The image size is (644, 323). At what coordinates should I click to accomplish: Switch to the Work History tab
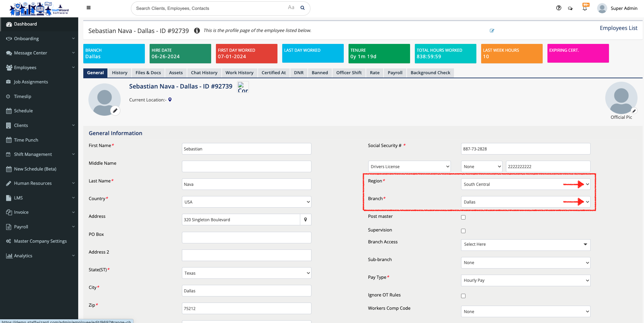click(239, 72)
